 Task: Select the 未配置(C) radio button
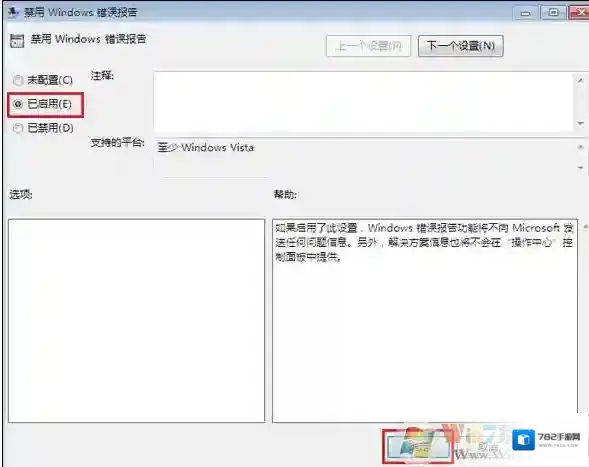(18, 80)
